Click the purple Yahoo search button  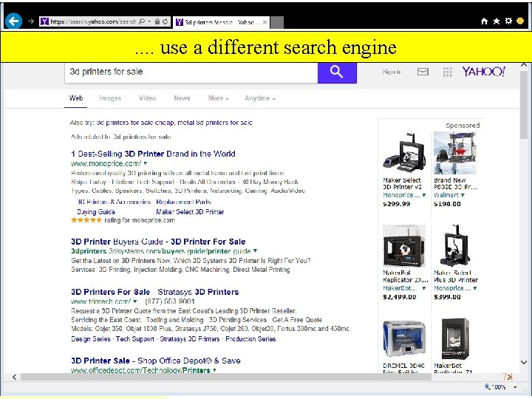[337, 72]
